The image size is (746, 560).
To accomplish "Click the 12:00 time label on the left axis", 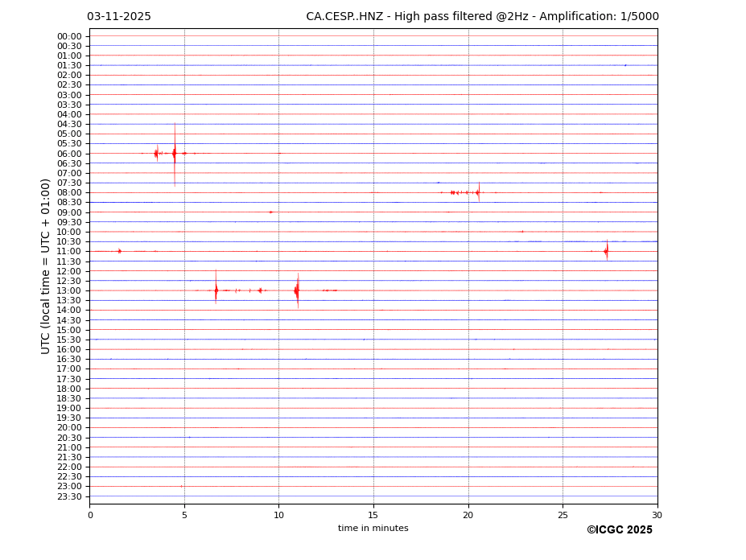I will coord(69,271).
